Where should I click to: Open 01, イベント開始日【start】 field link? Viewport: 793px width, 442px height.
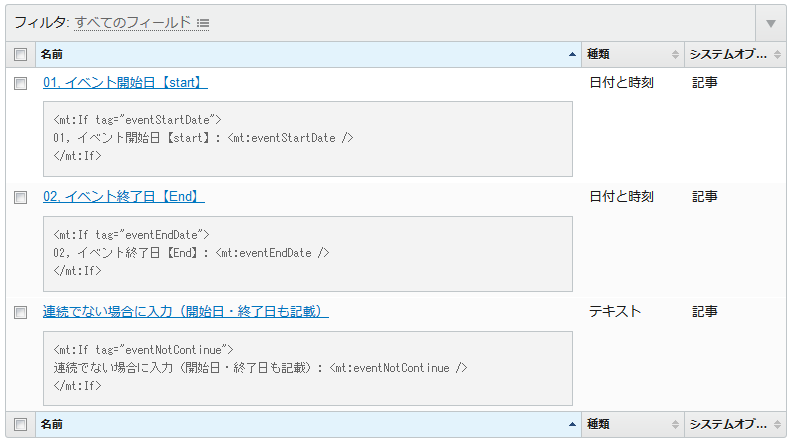125,82
